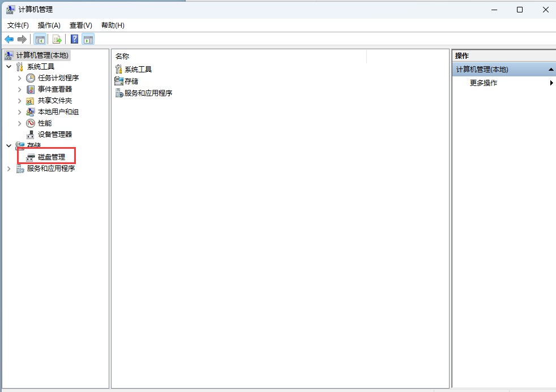
Task: Click the 名称 column header
Action: (122, 56)
